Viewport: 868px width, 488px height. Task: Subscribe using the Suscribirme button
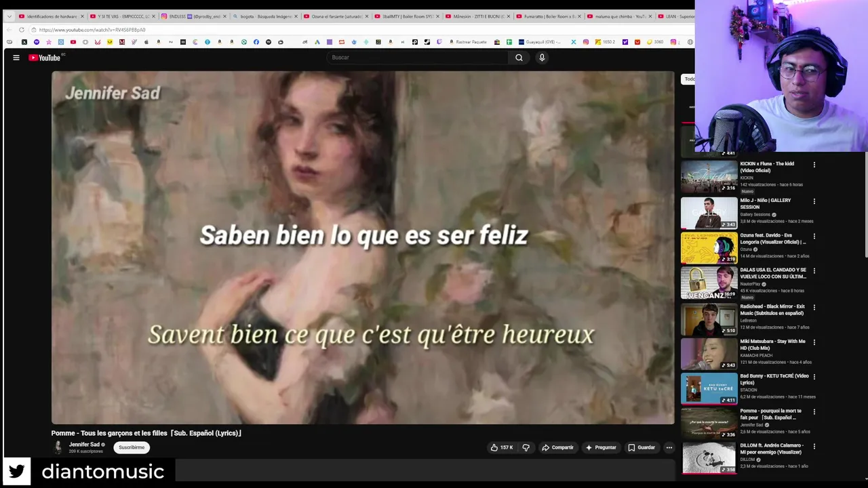132,447
